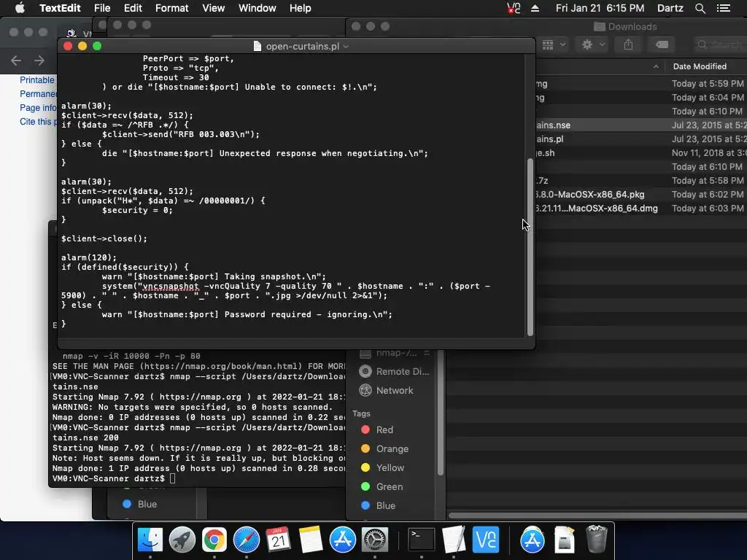Open Google Chrome from the Dock
The width and height of the screenshot is (747, 560).
[x=214, y=540]
